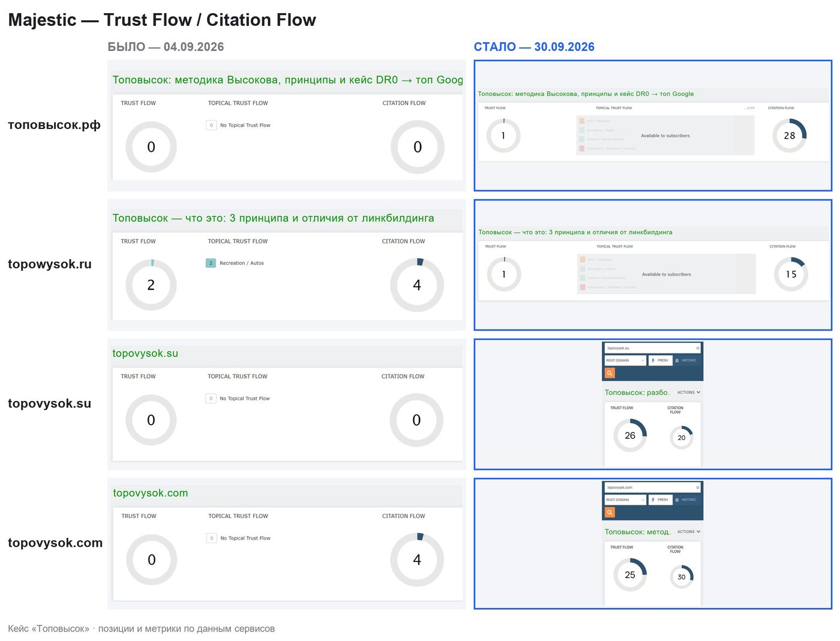Image resolution: width=840 pixels, height=641 pixels.
Task: Switch to Historic index in the topovysok.su search panel
Action: [x=686, y=361]
